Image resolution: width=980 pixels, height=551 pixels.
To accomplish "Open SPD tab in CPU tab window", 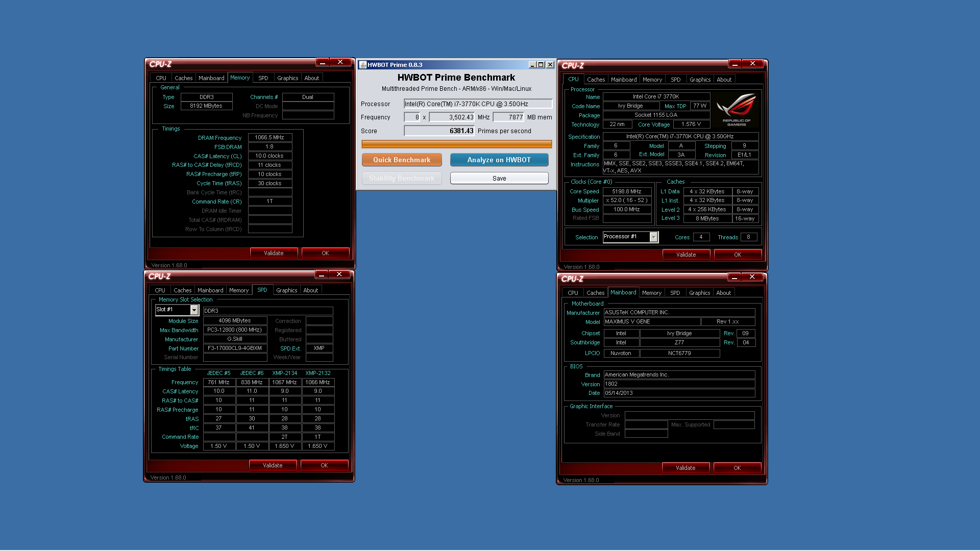I will pyautogui.click(x=676, y=80).
